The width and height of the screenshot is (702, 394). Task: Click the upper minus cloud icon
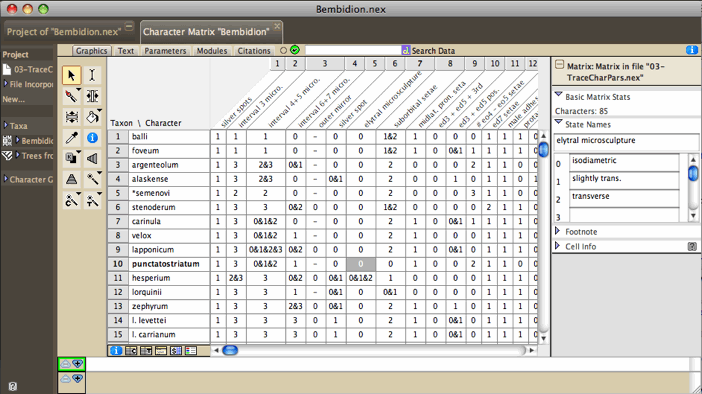click(x=66, y=364)
